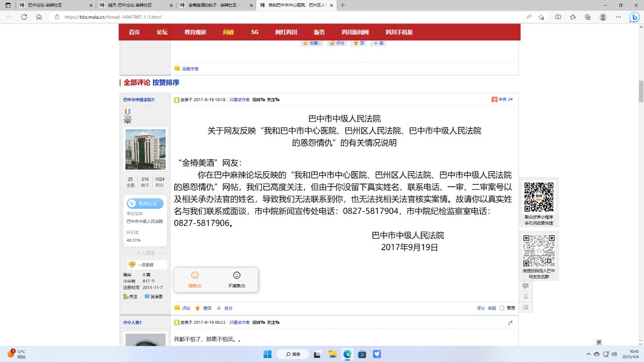This screenshot has height=362, width=644.
Task: Open 服务 in the navigation bar
Action: click(x=319, y=32)
